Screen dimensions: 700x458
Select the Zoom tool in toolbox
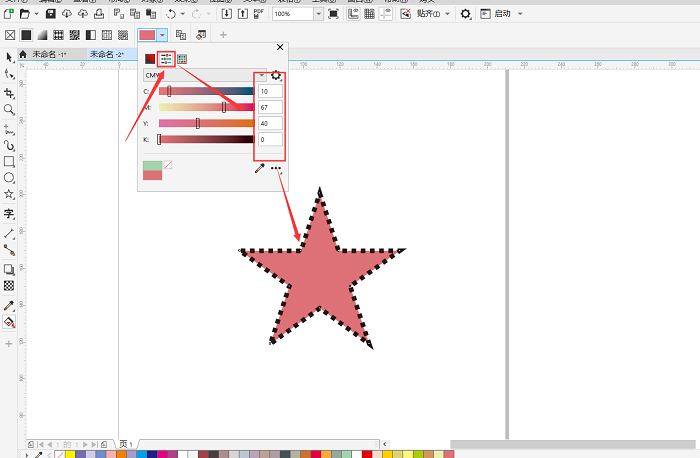[x=9, y=109]
